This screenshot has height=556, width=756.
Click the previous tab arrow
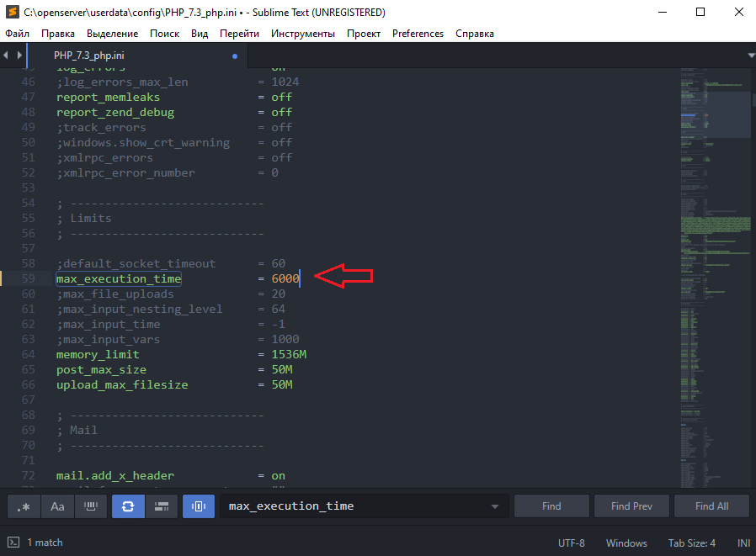click(7, 56)
